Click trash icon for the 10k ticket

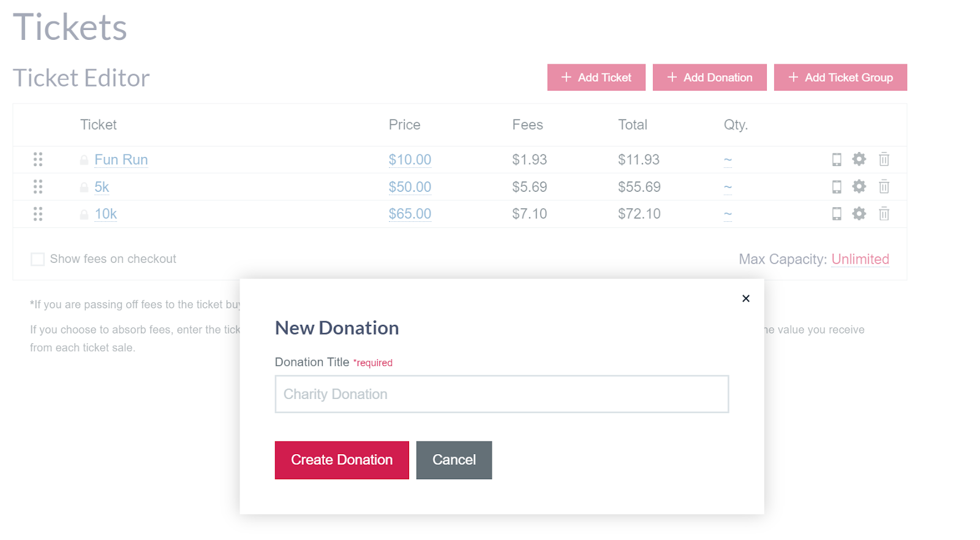(x=884, y=214)
